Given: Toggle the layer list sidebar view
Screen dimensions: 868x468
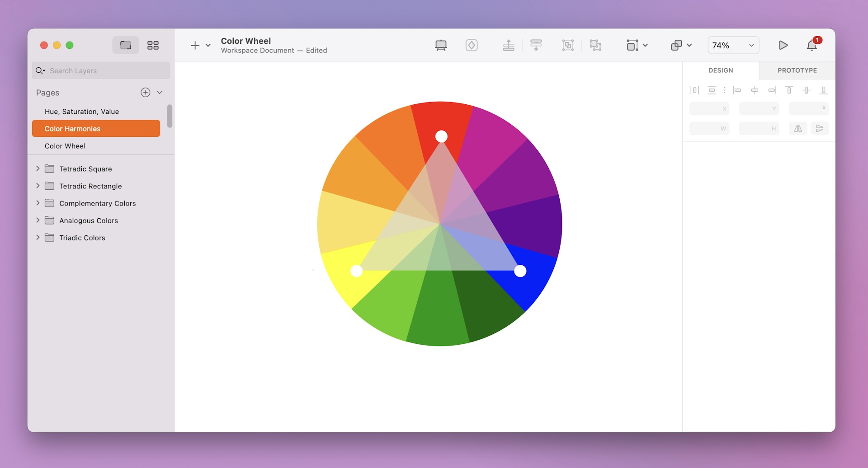Looking at the screenshot, I should pyautogui.click(x=125, y=45).
